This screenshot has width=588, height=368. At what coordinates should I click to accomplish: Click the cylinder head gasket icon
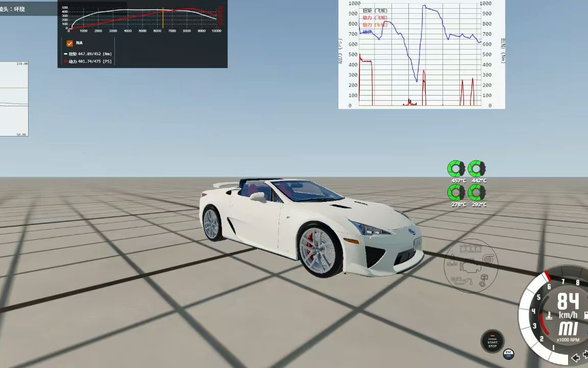[471, 248]
